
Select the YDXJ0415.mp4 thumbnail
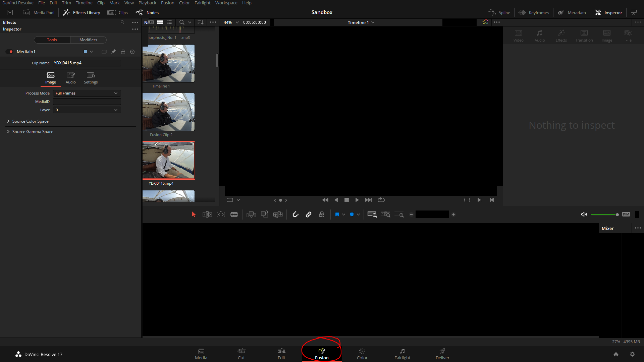point(168,161)
